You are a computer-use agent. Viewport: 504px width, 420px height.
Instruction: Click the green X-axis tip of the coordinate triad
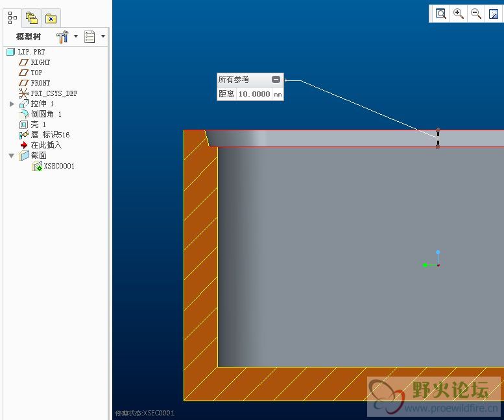(425, 265)
